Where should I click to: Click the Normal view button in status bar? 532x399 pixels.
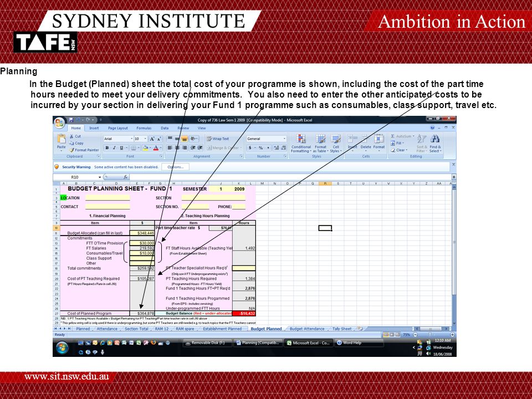tap(386, 335)
